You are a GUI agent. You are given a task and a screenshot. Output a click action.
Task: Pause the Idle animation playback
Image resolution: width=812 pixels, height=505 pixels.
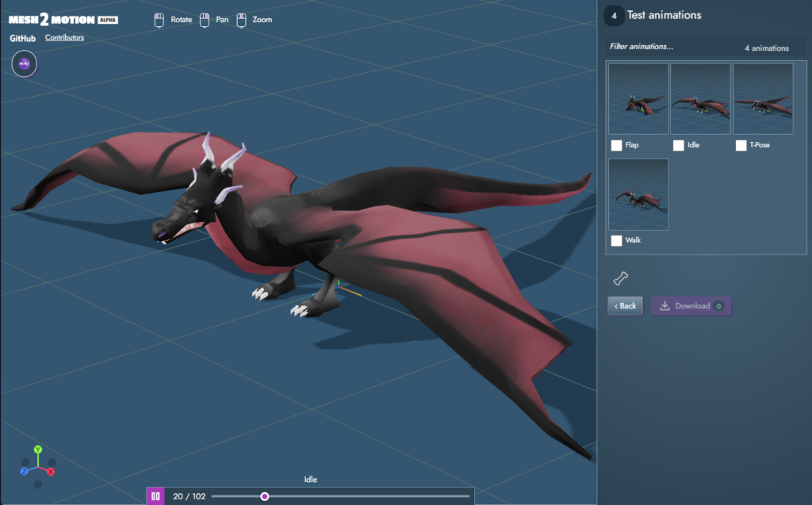point(155,495)
